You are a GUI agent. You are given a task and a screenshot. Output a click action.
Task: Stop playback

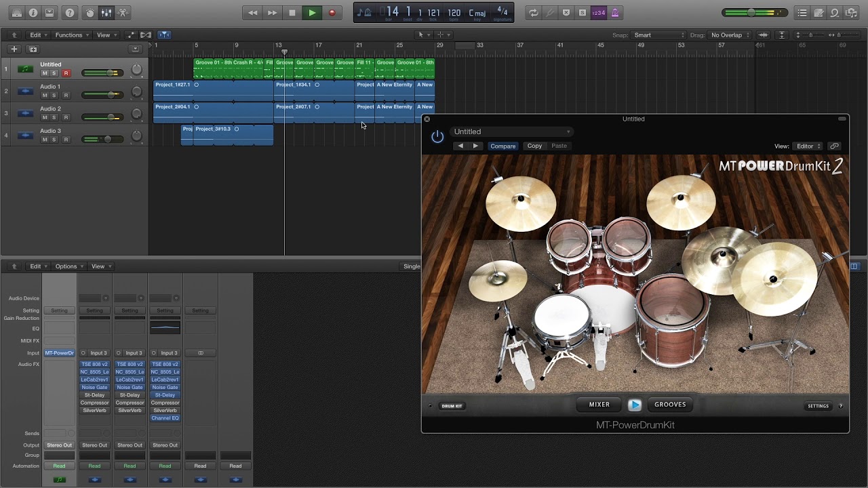(292, 13)
